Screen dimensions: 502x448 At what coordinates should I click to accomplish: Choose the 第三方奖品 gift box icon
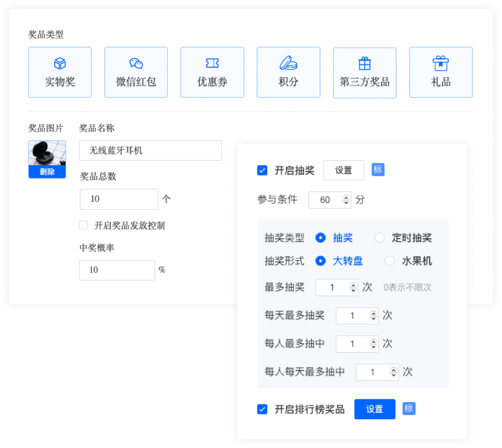(x=365, y=63)
